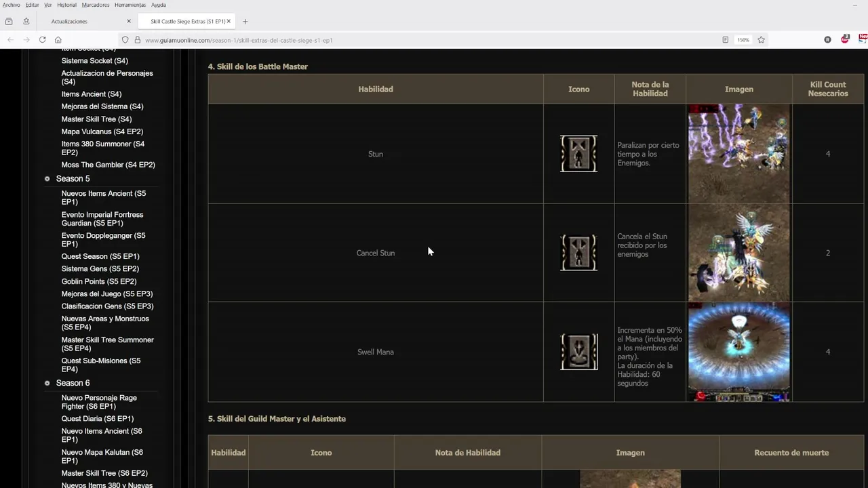This screenshot has width=868, height=488.
Task: Click 'Recuento de muerte' column header
Action: coord(791,453)
